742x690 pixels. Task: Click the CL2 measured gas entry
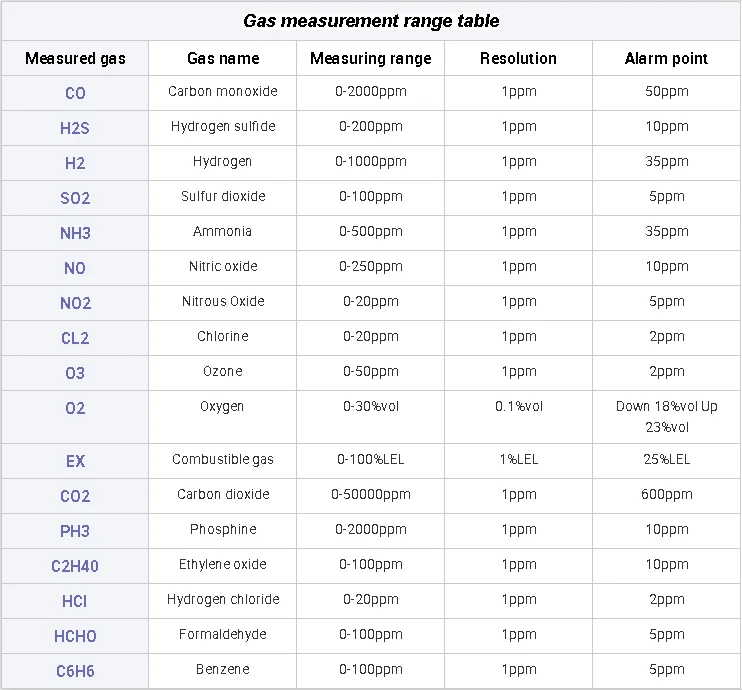pyautogui.click(x=75, y=338)
